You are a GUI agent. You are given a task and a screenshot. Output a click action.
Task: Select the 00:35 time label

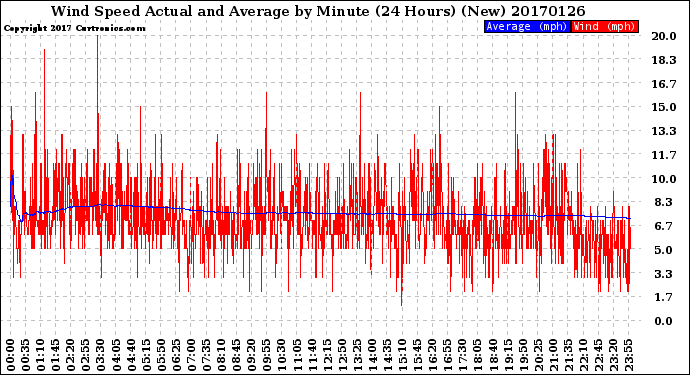pyautogui.click(x=26, y=355)
